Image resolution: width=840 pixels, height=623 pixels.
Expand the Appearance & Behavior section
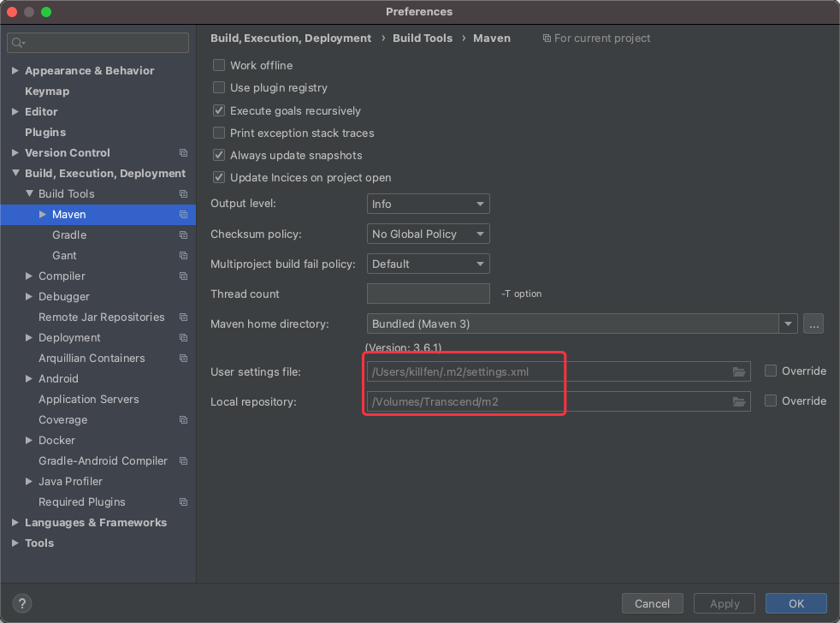15,71
